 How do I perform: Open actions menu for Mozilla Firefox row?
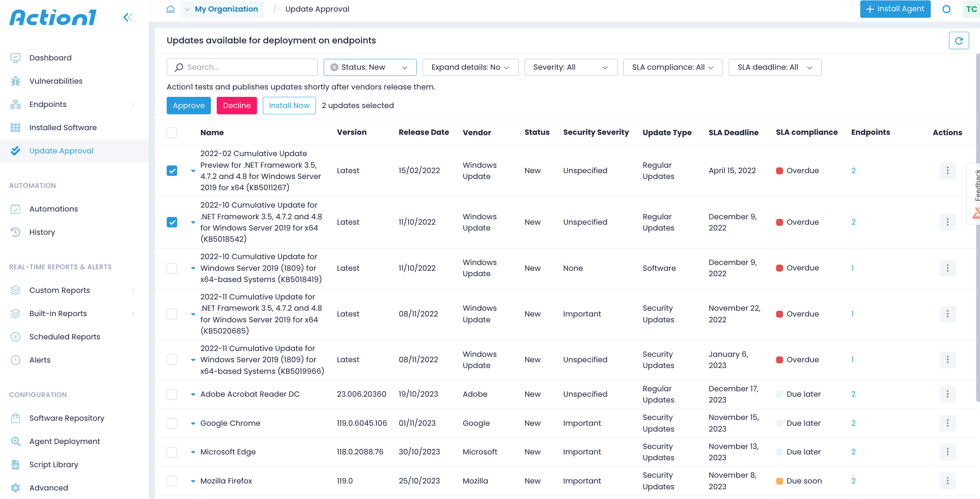coord(947,481)
